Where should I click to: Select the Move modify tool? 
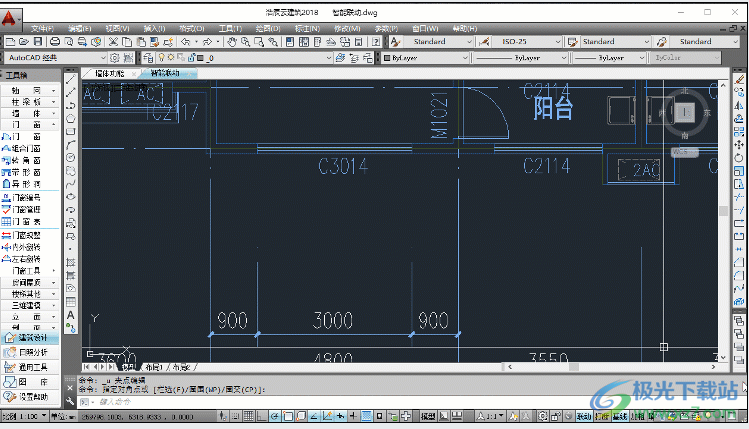tap(739, 145)
